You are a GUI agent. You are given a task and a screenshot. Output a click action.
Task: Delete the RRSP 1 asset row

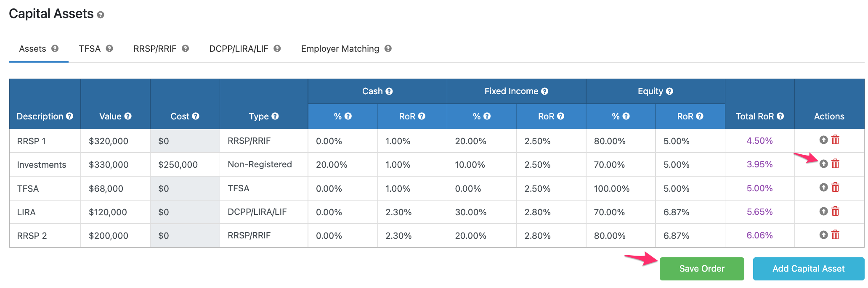point(835,140)
